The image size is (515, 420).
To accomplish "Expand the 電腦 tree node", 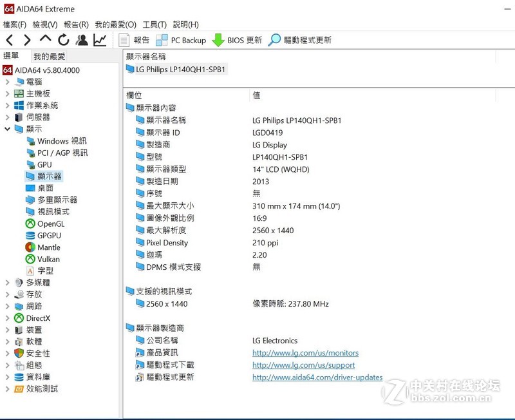I will point(7,82).
